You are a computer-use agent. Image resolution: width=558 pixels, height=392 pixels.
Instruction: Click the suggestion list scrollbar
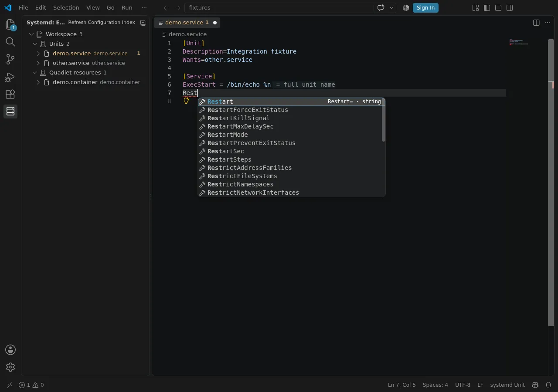point(384,120)
